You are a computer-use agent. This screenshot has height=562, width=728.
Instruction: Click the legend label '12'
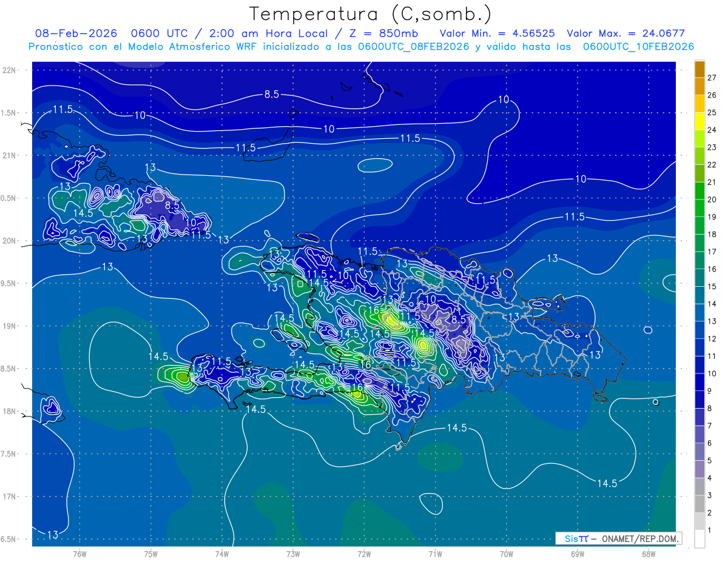click(712, 338)
